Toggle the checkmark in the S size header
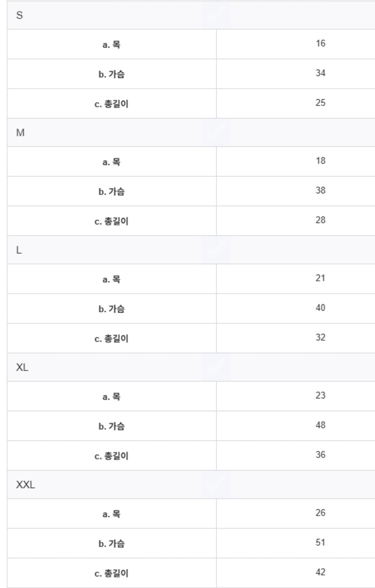This screenshot has width=375, height=588. [x=216, y=15]
